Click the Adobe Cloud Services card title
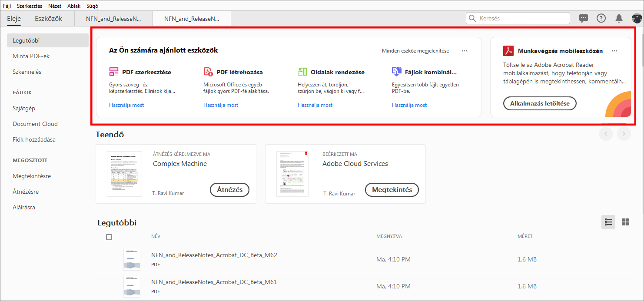 coord(355,164)
